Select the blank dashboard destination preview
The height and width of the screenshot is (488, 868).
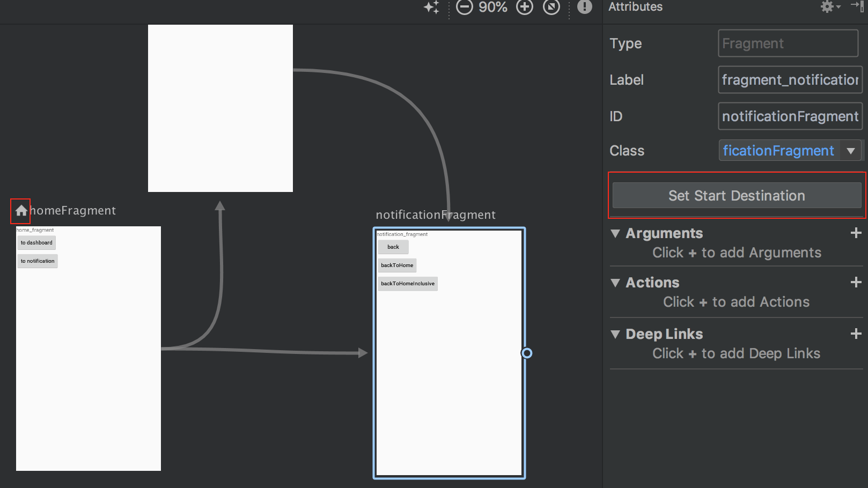tap(220, 108)
